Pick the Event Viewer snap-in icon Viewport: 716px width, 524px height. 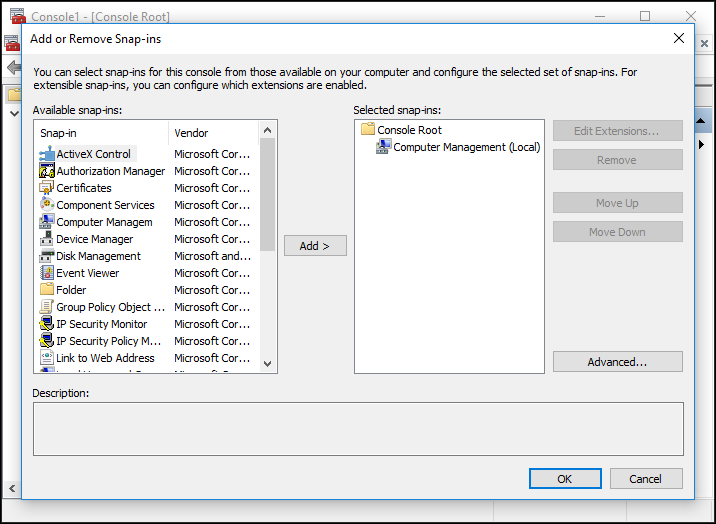click(x=47, y=273)
